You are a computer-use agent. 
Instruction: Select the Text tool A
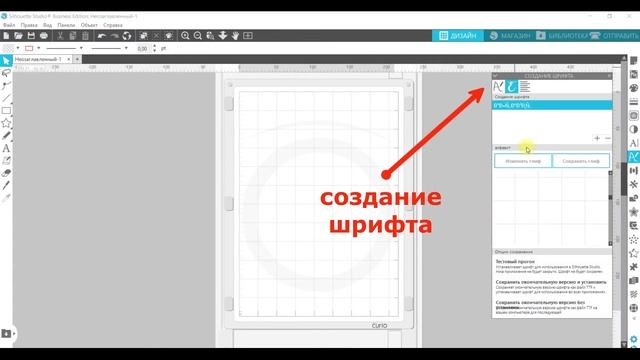click(x=6, y=148)
